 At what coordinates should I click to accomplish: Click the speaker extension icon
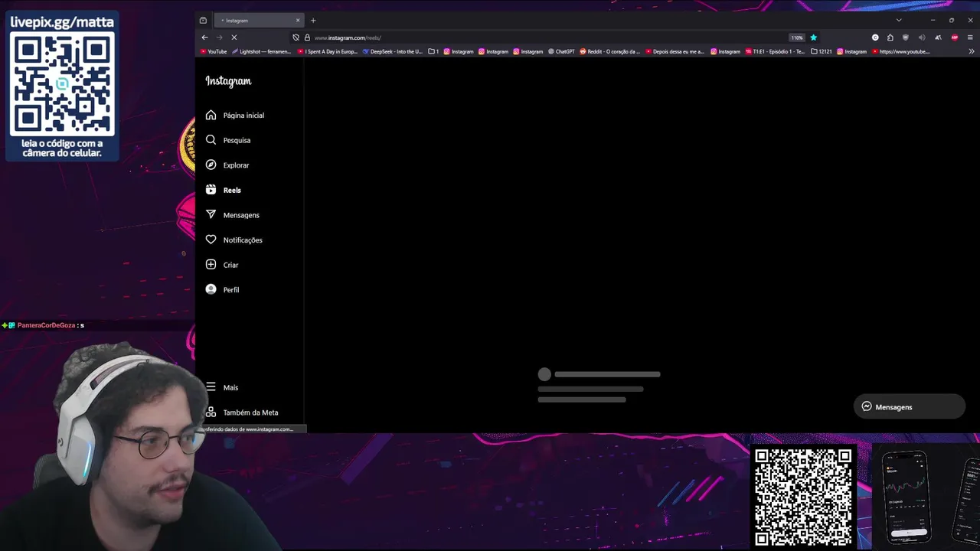pos(922,37)
